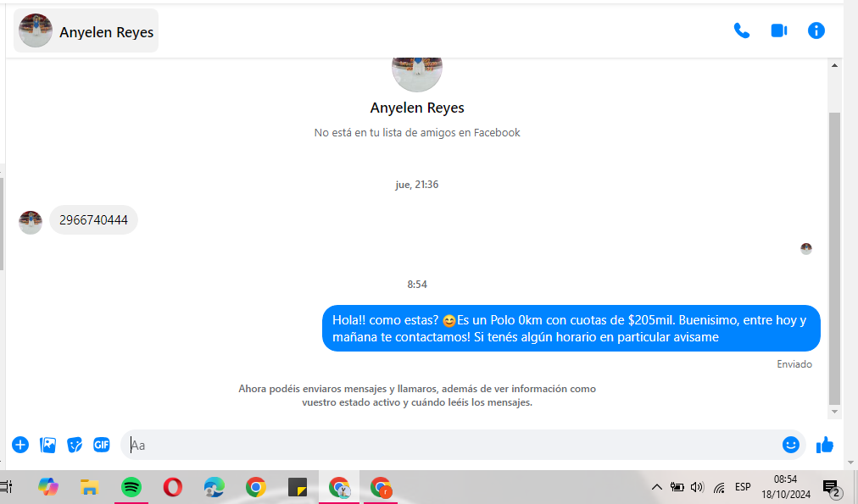Viewport: 858px width, 504px height.
Task: Click the message input field
Action: pos(449,445)
